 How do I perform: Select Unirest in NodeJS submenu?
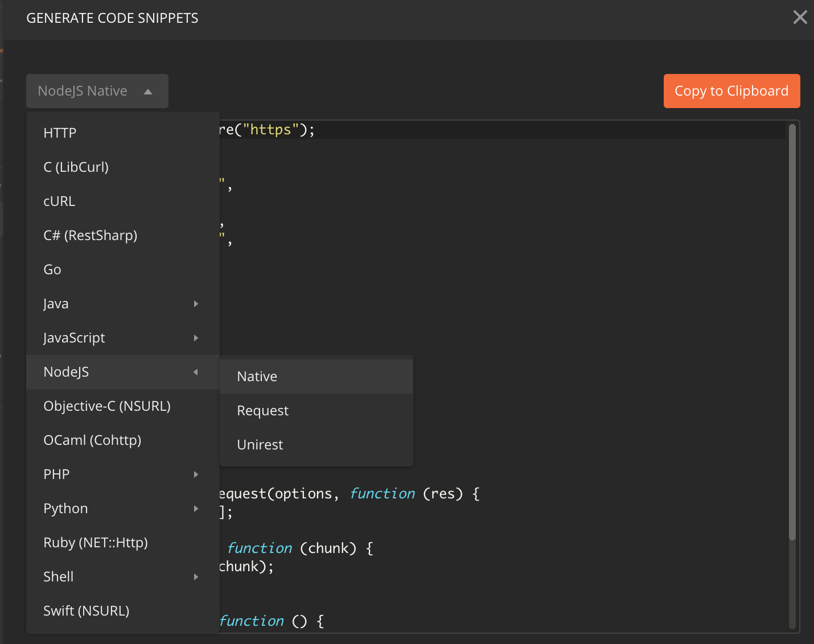316,445
